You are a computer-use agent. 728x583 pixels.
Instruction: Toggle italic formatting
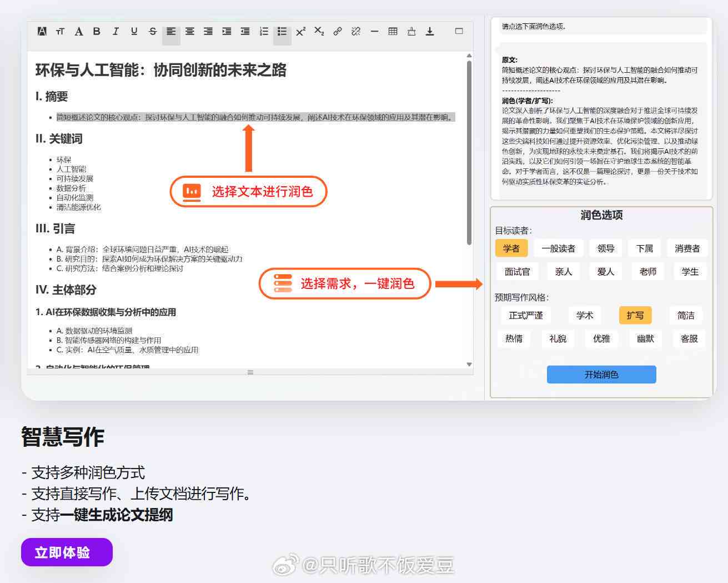[x=116, y=32]
